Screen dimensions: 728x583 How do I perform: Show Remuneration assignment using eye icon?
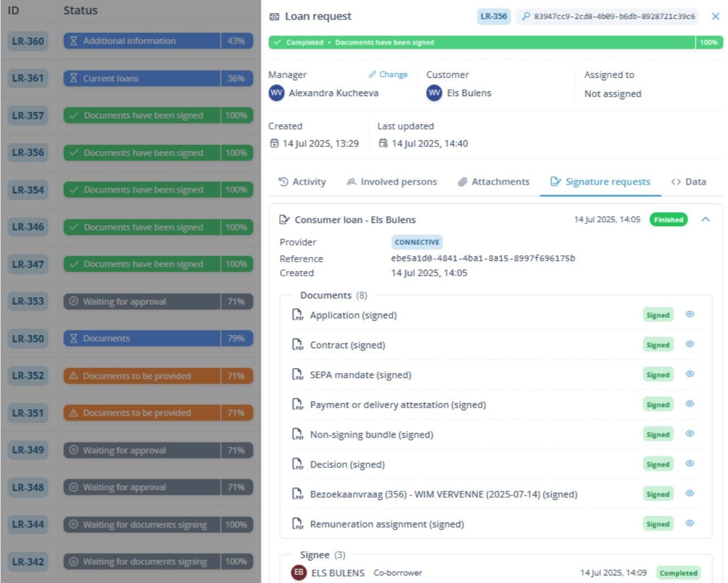click(690, 523)
